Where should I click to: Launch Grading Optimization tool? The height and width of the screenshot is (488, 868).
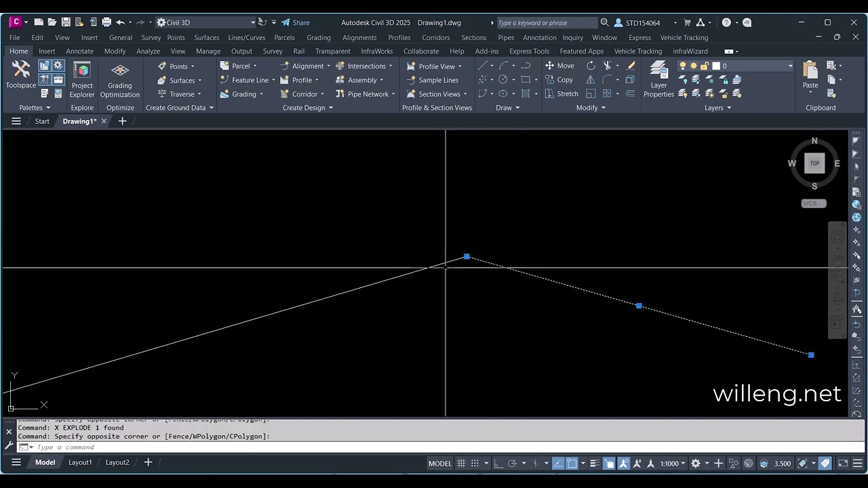click(120, 79)
